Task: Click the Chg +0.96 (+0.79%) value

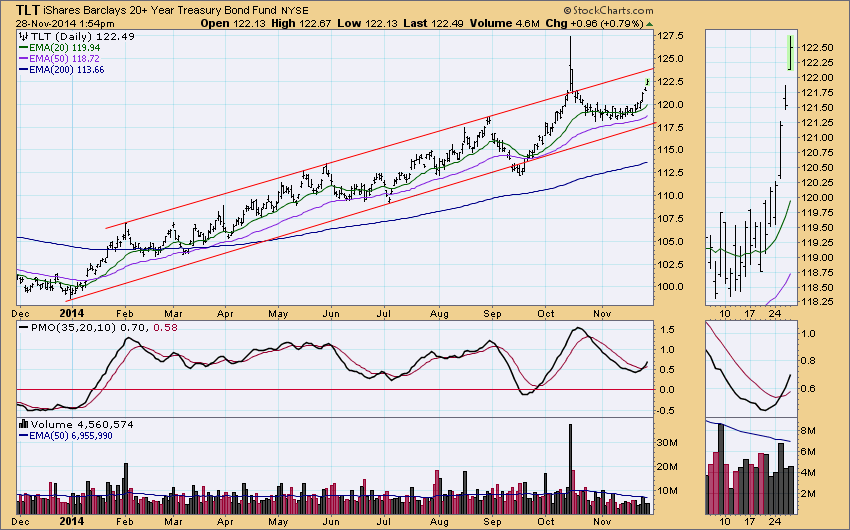Action: (594, 23)
